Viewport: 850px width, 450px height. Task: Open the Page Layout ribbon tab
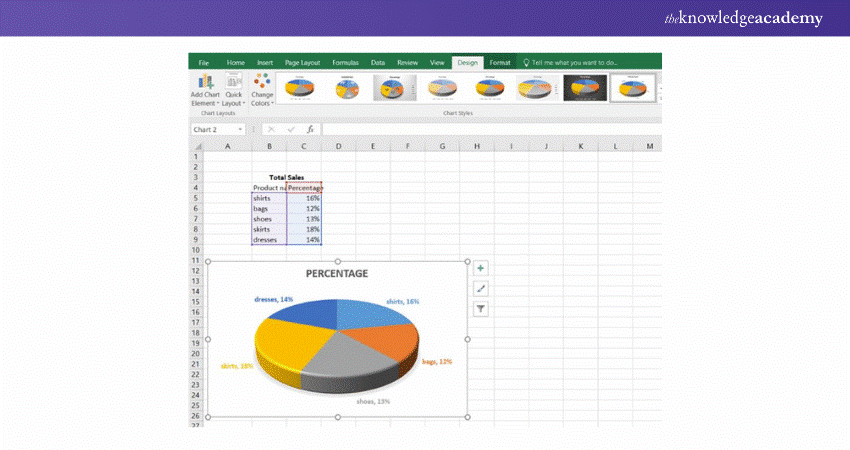(x=303, y=62)
